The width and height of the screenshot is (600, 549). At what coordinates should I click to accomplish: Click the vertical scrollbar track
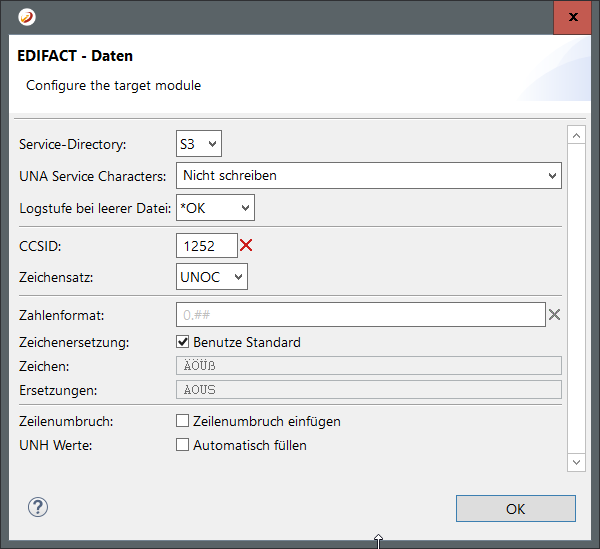tap(575, 300)
